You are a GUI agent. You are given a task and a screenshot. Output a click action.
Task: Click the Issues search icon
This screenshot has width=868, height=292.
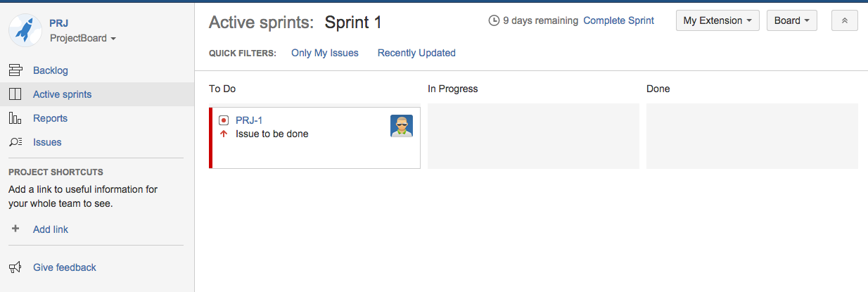tap(15, 142)
